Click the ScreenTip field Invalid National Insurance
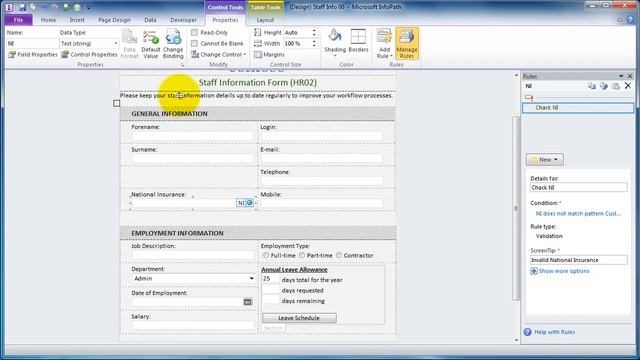The image size is (640, 360). click(578, 260)
